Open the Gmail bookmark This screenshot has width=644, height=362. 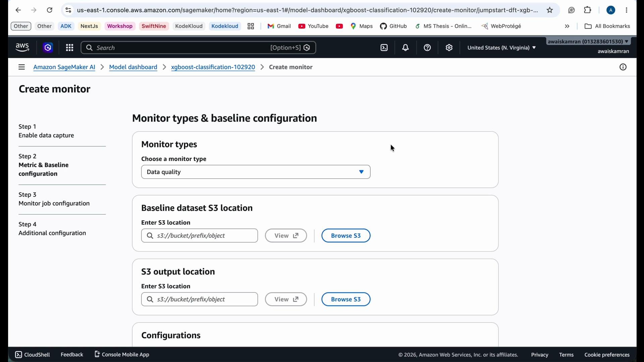click(279, 26)
